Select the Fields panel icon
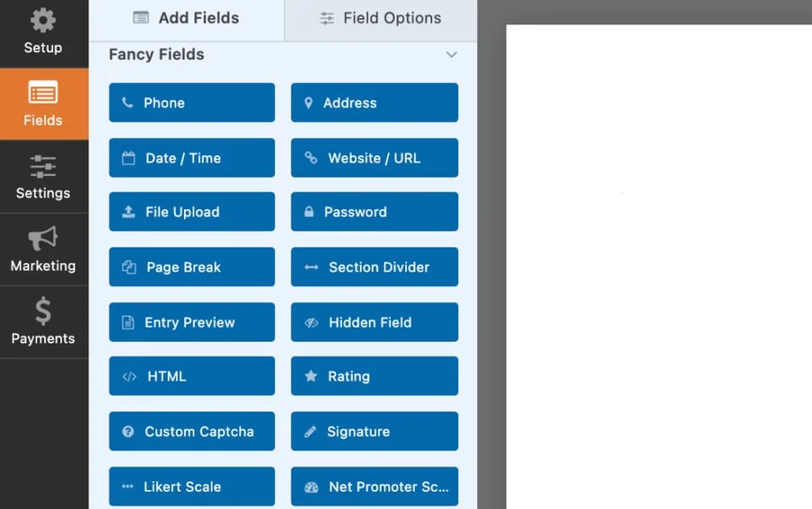The height and width of the screenshot is (509, 812). point(43,93)
